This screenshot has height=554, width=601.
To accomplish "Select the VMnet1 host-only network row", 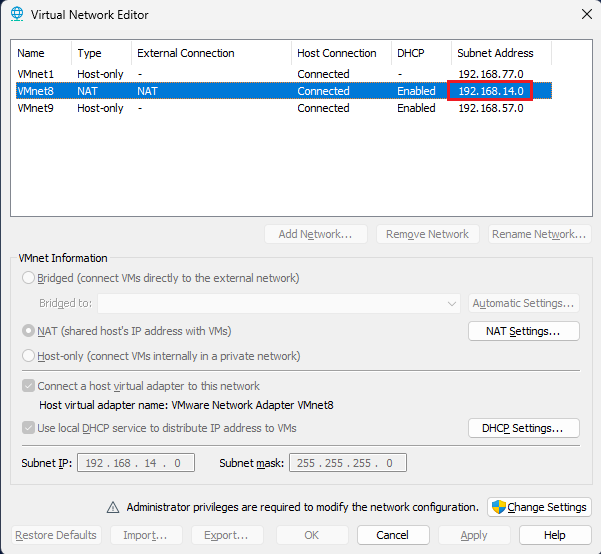I will tap(34, 74).
